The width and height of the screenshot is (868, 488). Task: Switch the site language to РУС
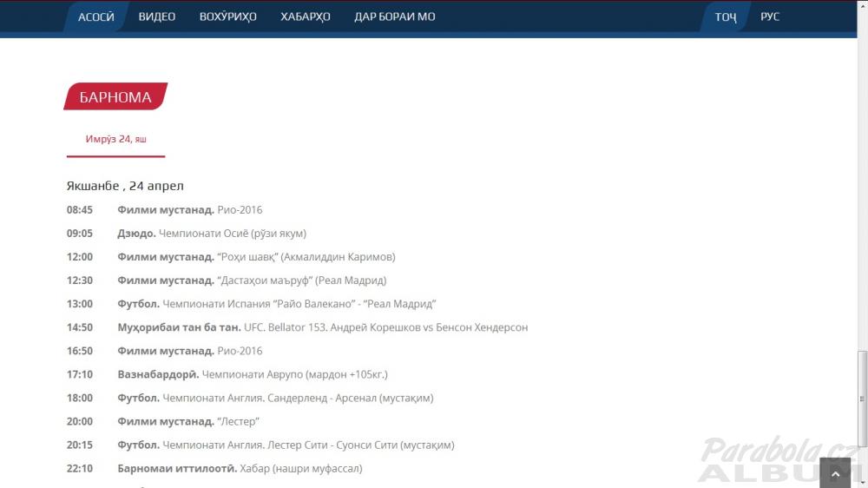(x=770, y=16)
